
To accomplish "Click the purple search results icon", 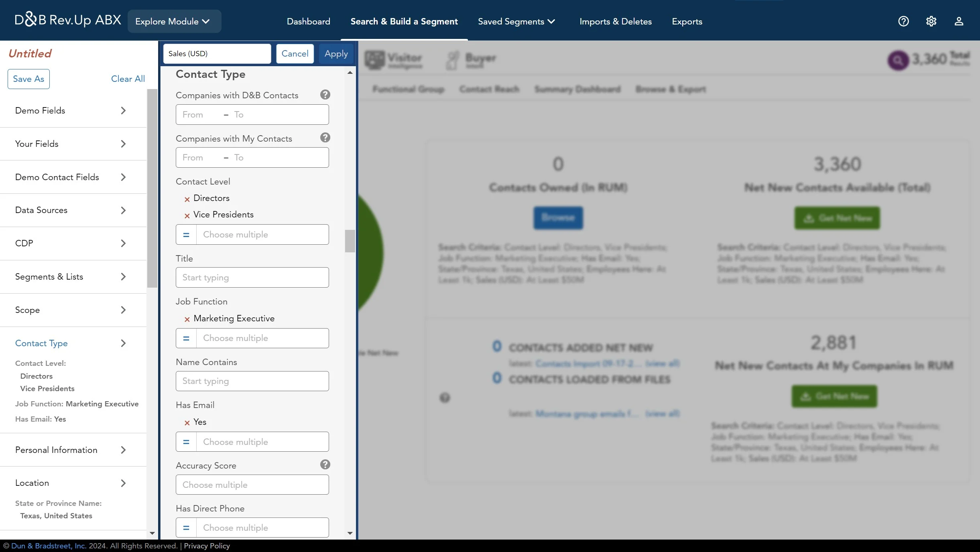I will (898, 61).
